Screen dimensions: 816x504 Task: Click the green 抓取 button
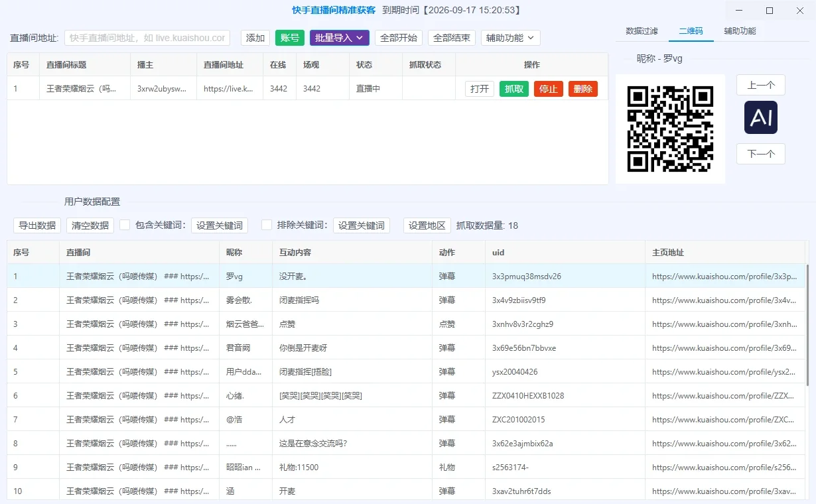[514, 89]
